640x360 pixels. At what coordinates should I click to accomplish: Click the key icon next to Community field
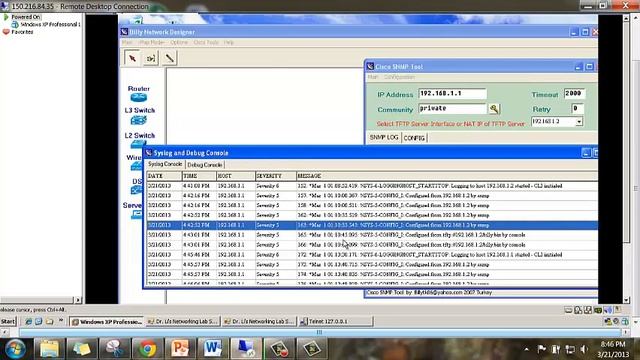[494, 109]
